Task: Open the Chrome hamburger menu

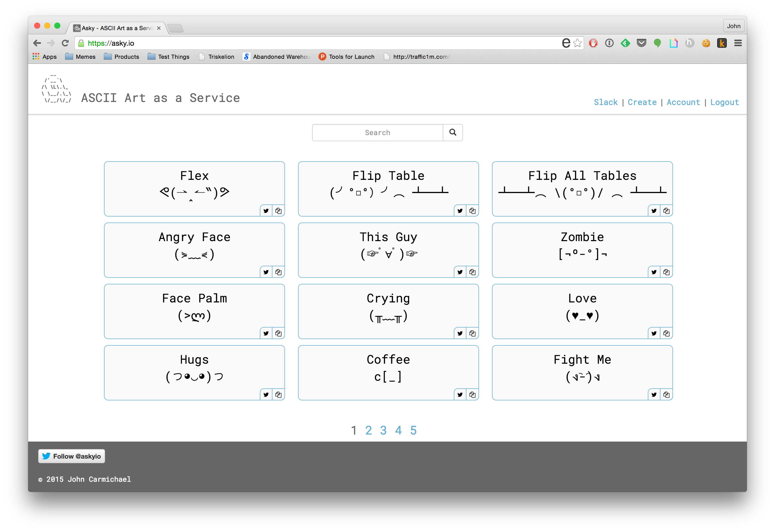Action: click(738, 43)
